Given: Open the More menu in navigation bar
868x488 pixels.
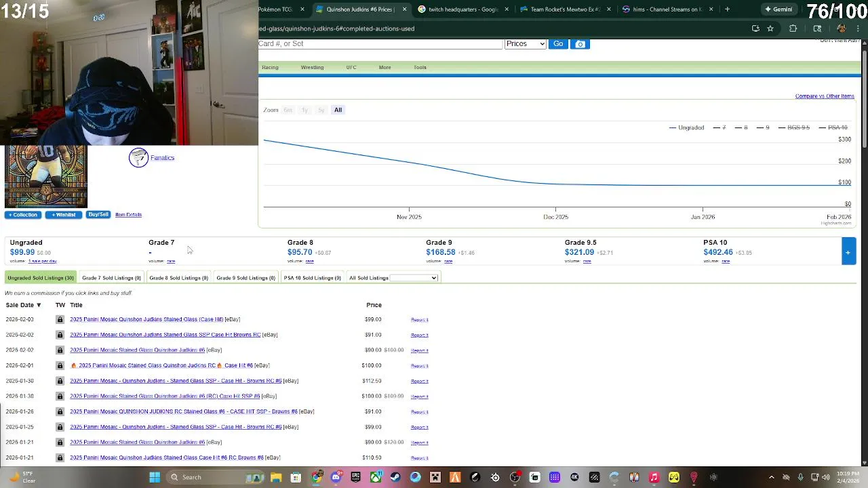Looking at the screenshot, I should [x=384, y=67].
